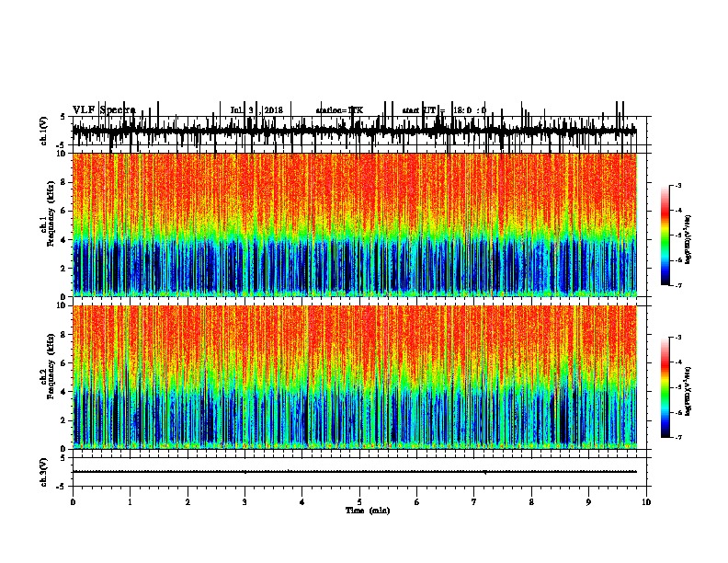
Task: Click the '2' kHz tick of ch.2 spectrogram
Action: (64, 420)
